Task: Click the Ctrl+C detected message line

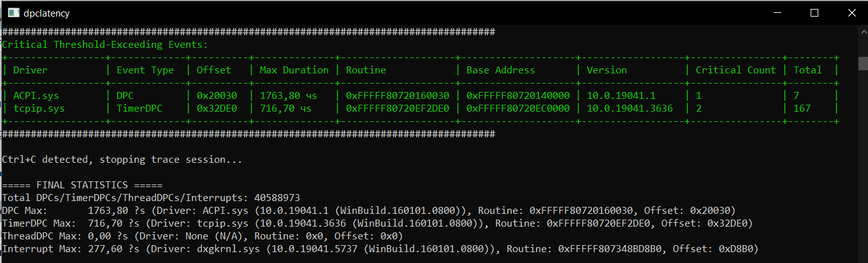Action: pyautogui.click(x=122, y=160)
